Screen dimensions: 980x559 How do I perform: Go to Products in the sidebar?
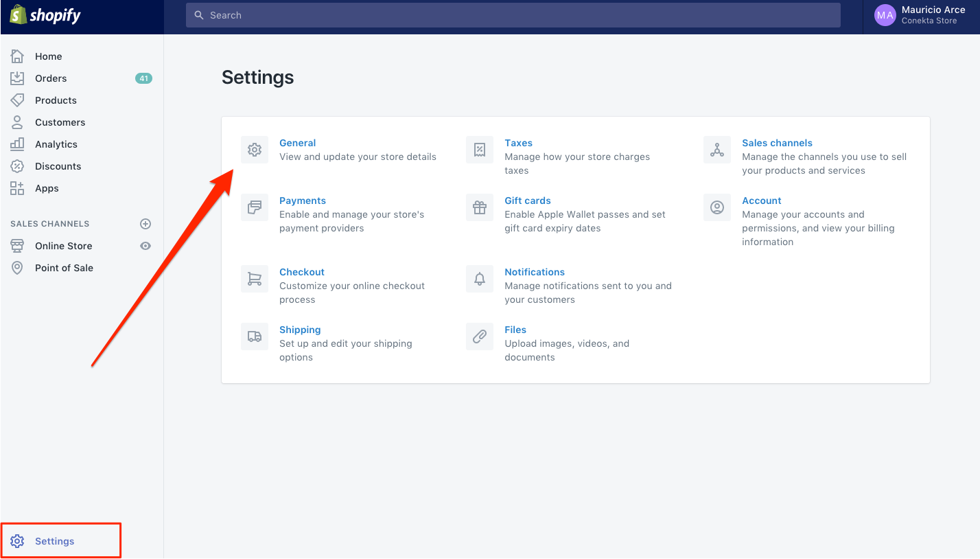tap(56, 100)
